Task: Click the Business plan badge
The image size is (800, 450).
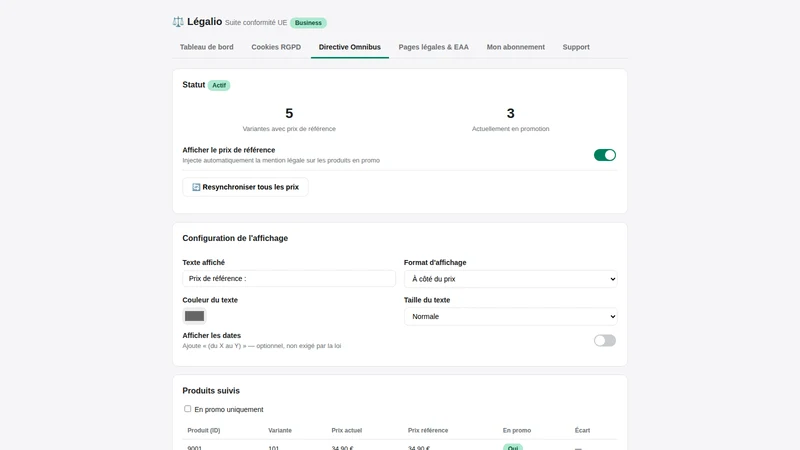Action: pos(308,23)
